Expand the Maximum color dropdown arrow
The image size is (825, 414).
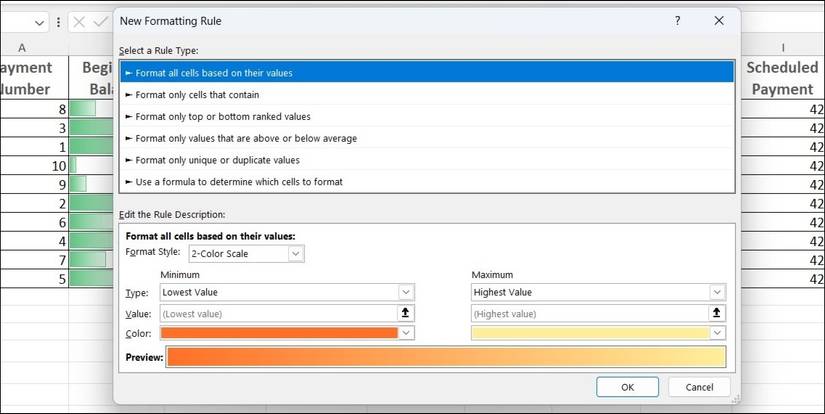point(717,333)
